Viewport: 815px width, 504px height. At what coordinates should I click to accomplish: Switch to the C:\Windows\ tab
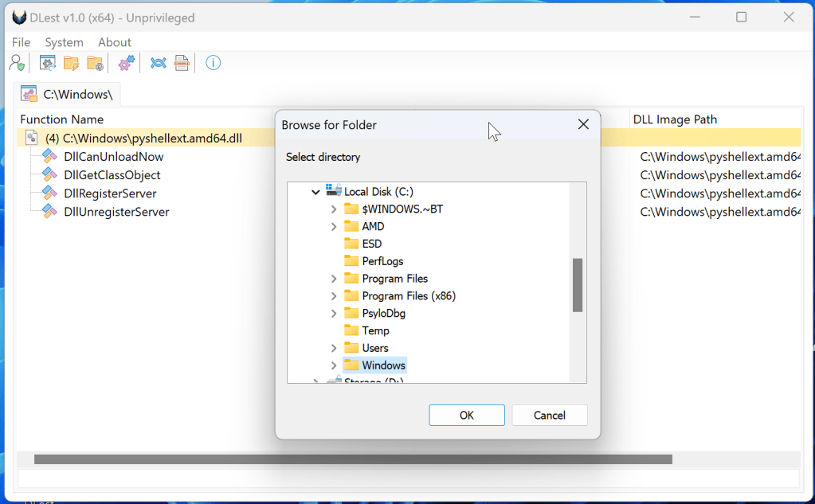(67, 95)
